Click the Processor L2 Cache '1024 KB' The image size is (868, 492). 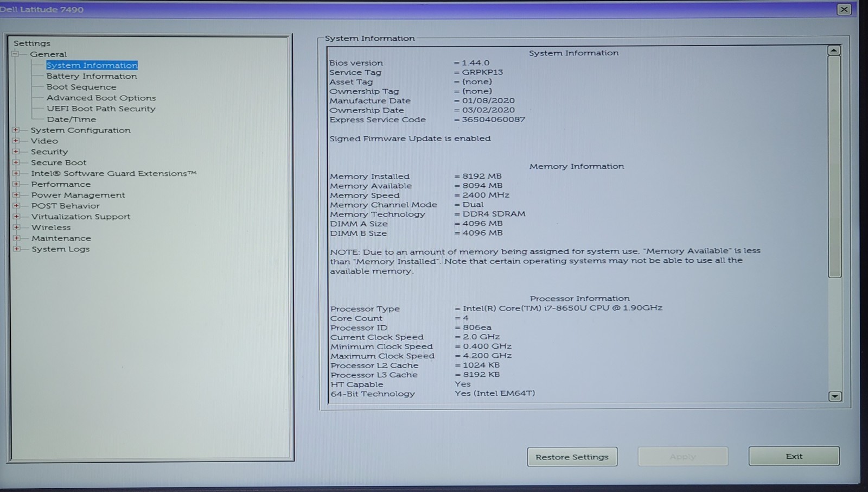pos(481,365)
